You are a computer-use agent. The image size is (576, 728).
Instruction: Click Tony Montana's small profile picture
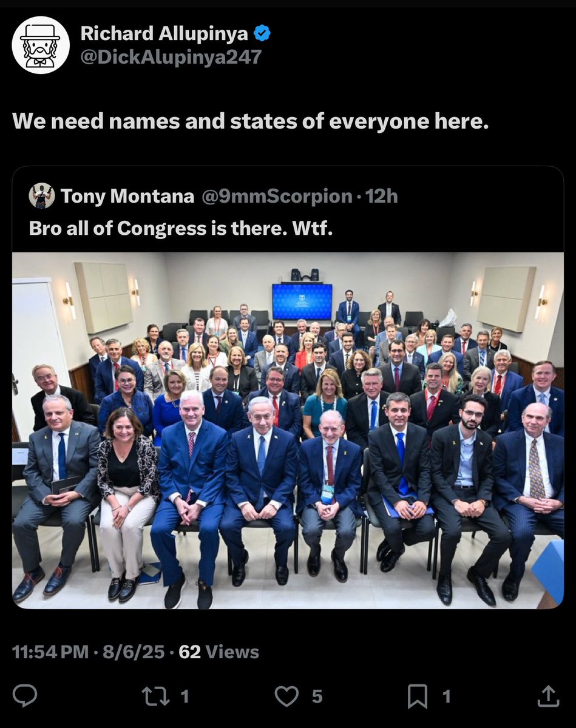tap(42, 196)
